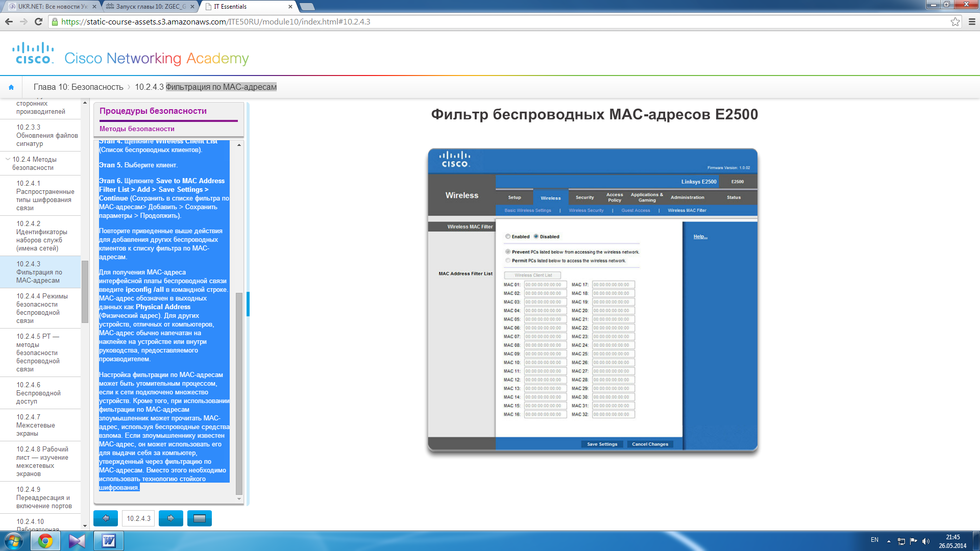
Task: Open the Chrome menu icon
Action: [x=972, y=21]
